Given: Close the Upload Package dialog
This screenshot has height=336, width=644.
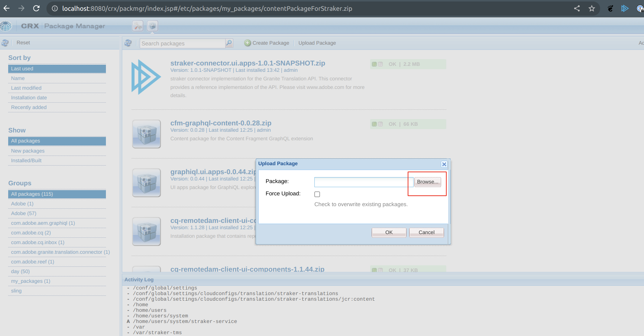Looking at the screenshot, I should pos(444,164).
